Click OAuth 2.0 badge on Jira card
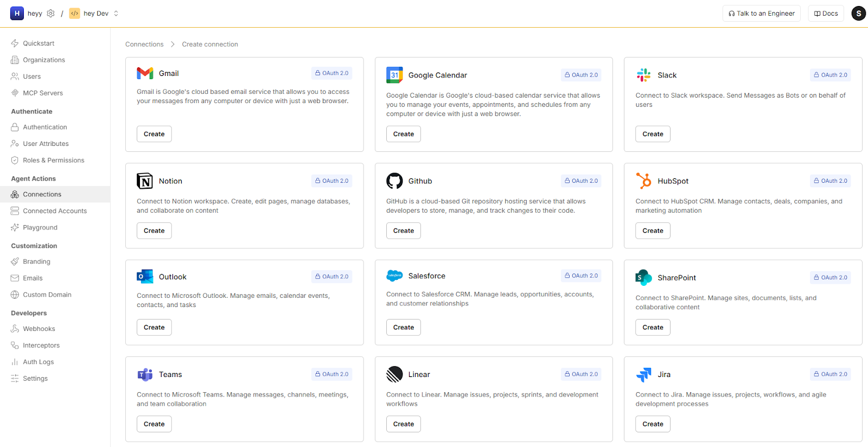Viewport: 868px width, 447px height. tap(831, 374)
